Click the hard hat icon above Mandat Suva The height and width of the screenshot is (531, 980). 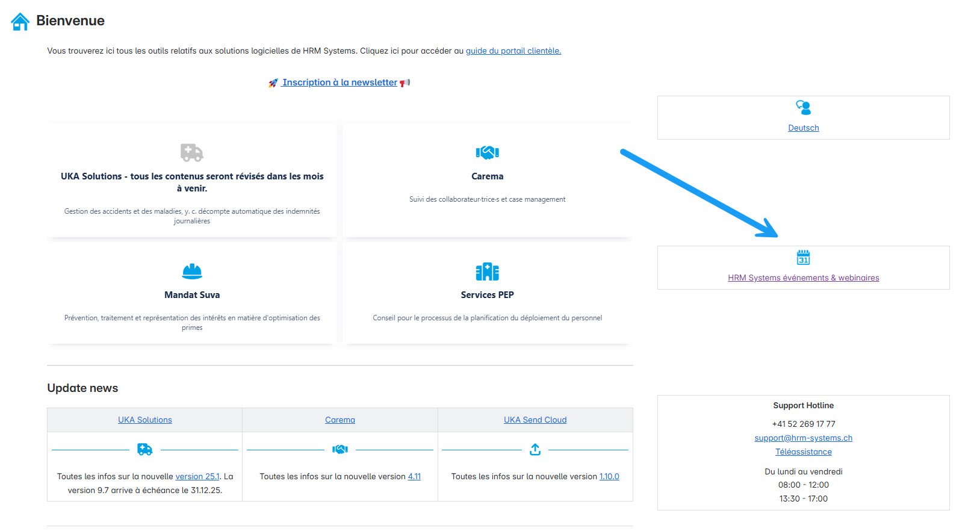[192, 272]
